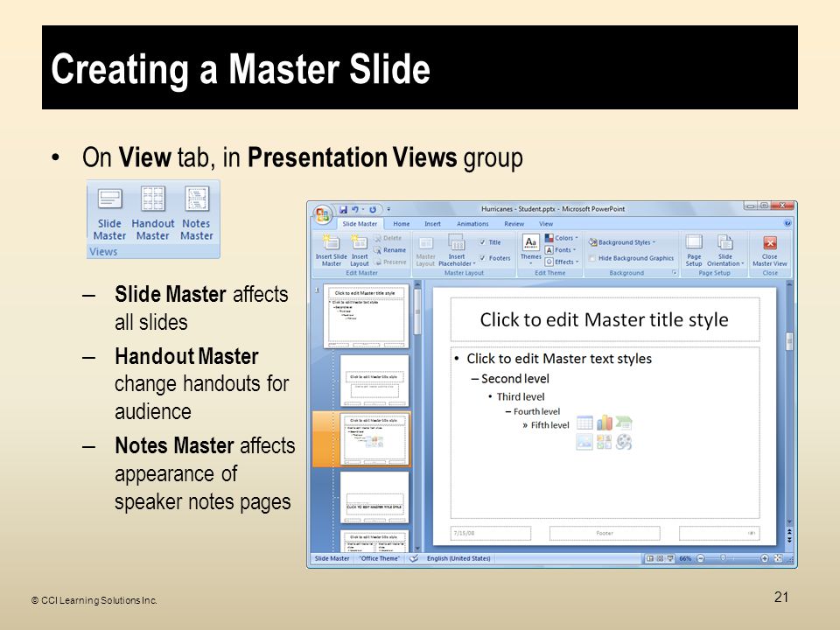This screenshot has height=630, width=840.
Task: Open the Background Styles dropdown
Action: click(623, 242)
